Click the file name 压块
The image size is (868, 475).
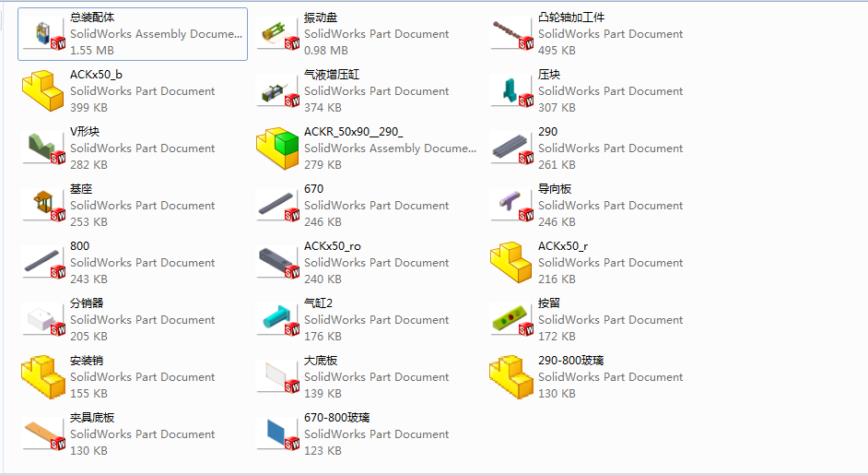click(x=549, y=75)
